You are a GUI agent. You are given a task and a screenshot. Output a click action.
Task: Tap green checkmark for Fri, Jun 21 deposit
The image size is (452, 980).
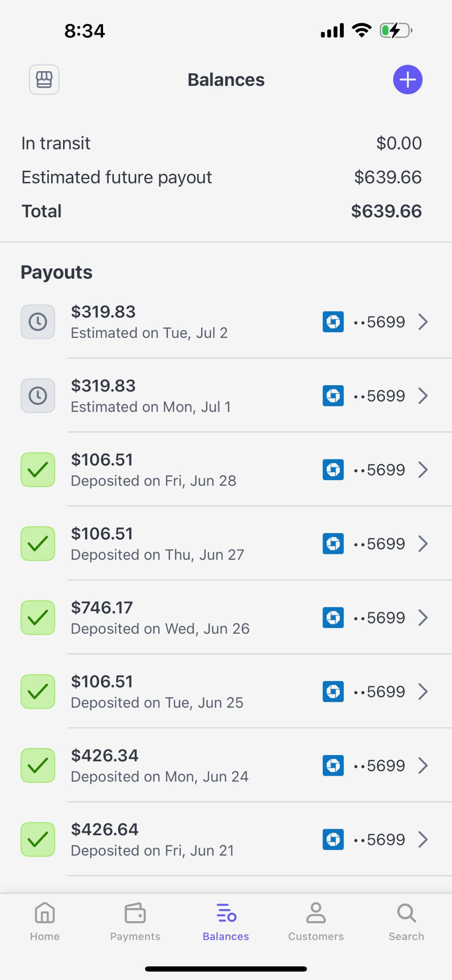38,839
